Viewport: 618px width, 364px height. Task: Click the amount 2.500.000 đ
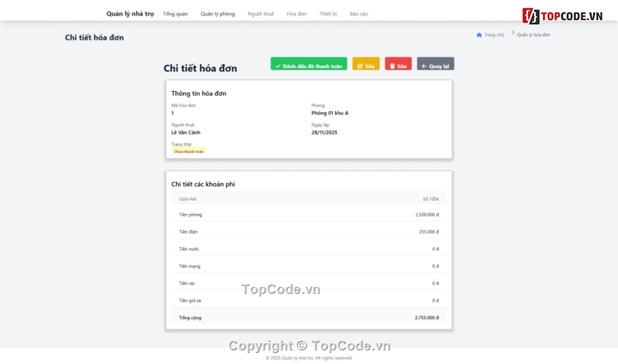click(427, 214)
